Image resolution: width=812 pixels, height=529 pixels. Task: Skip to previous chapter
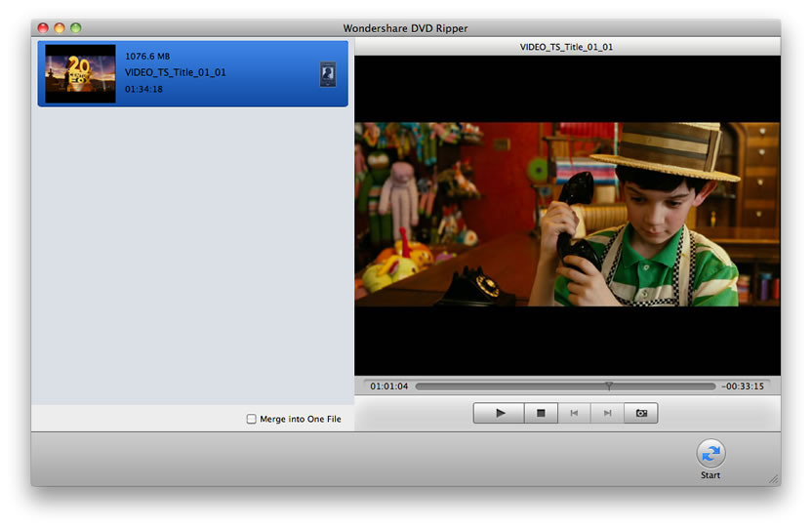click(574, 413)
